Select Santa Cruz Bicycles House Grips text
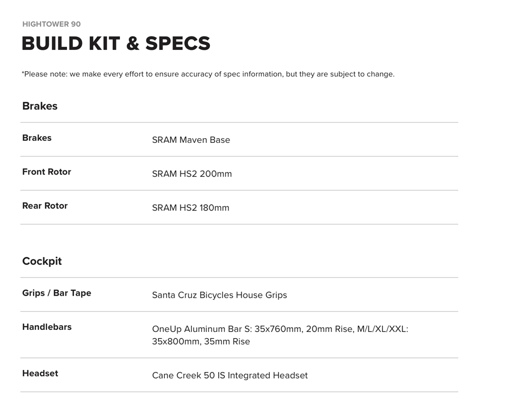Image resolution: width=532 pixels, height=399 pixels. (x=219, y=295)
